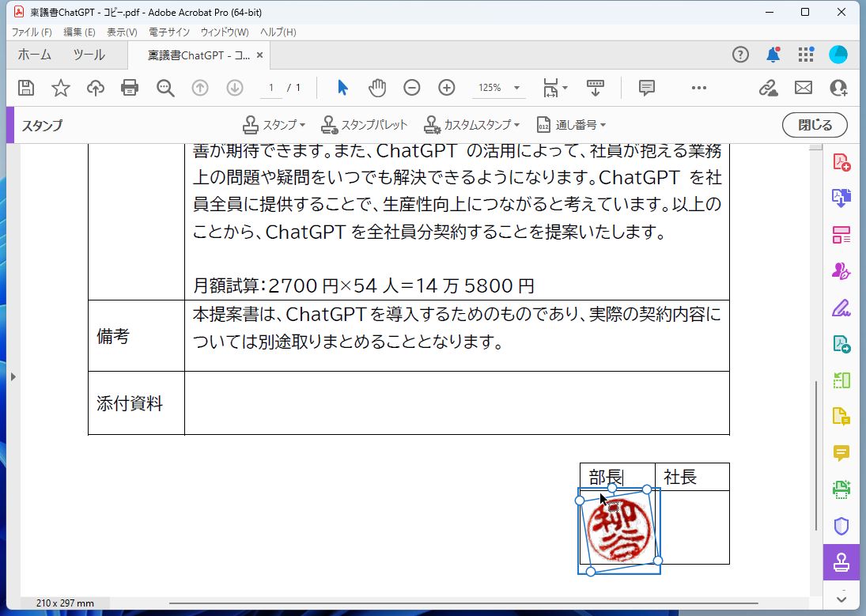Toggle presentation mode from the toolbar
The width and height of the screenshot is (866, 616).
point(596,88)
